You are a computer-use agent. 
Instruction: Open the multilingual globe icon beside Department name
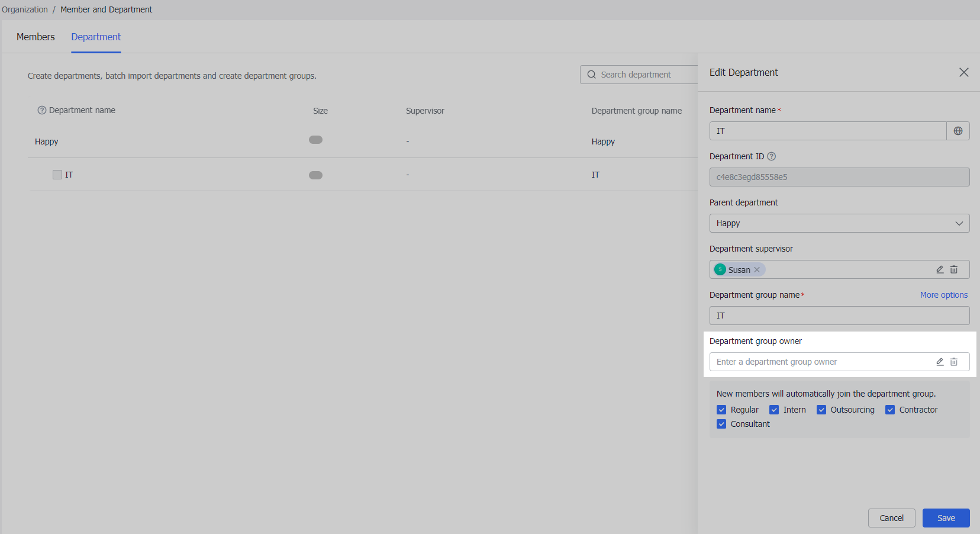coord(958,130)
